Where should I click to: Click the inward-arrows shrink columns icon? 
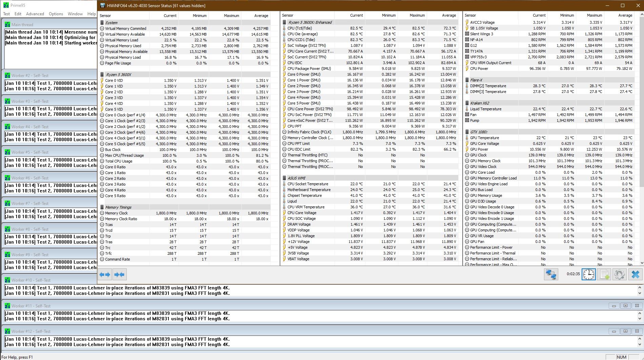point(119,274)
